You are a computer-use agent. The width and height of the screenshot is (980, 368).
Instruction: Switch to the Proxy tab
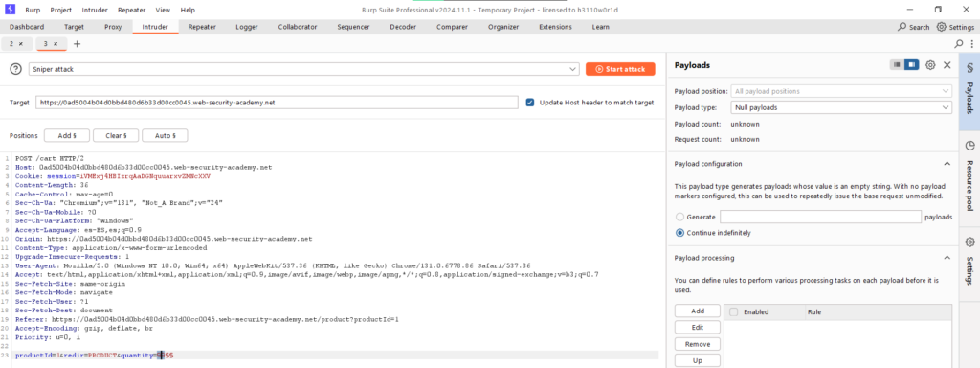113,27
